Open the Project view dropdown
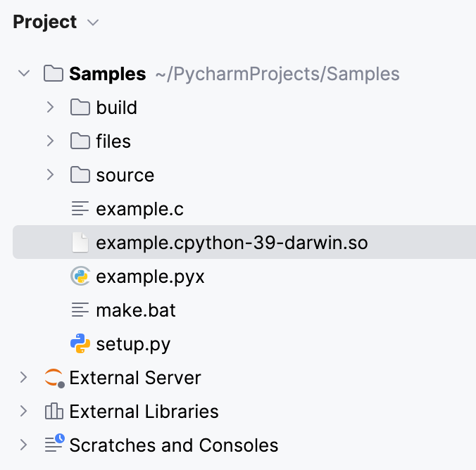The image size is (476, 470). tap(92, 23)
